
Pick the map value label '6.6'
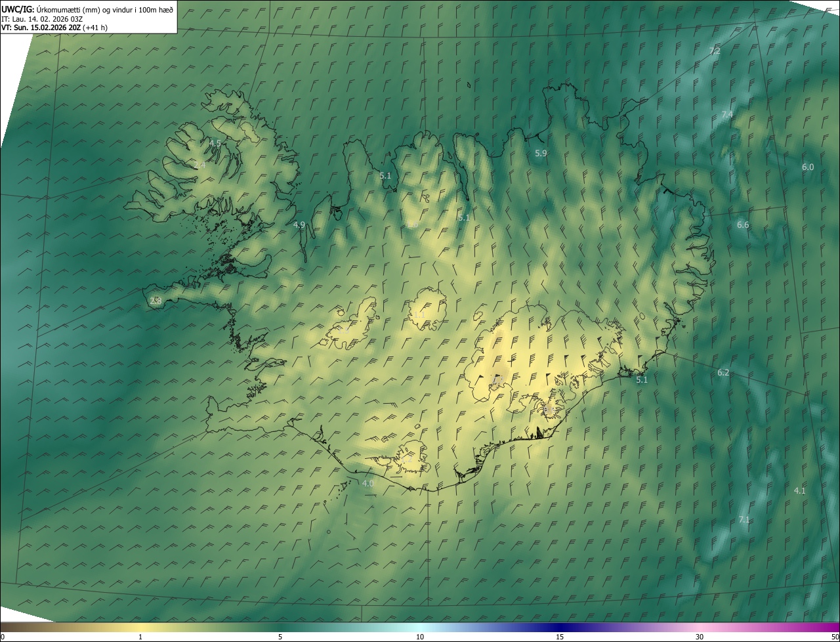(x=743, y=225)
